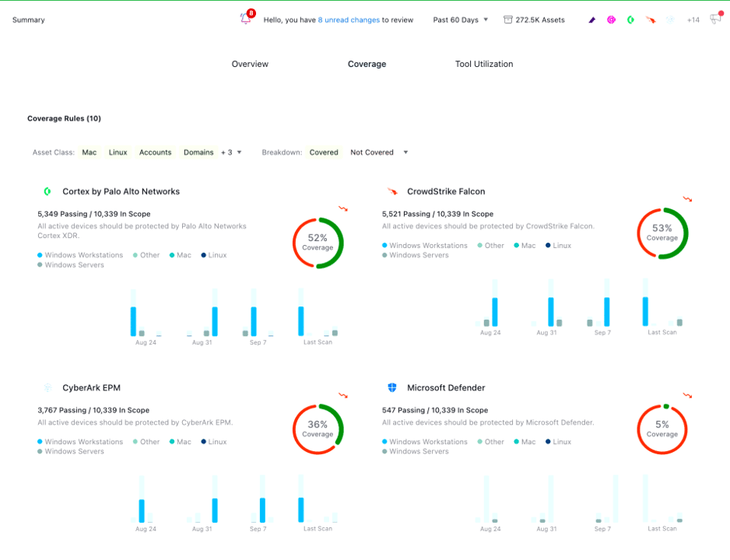Image resolution: width=730 pixels, height=560 pixels.
Task: Click the faded light-blue adapter icon in header
Action: (x=670, y=19)
